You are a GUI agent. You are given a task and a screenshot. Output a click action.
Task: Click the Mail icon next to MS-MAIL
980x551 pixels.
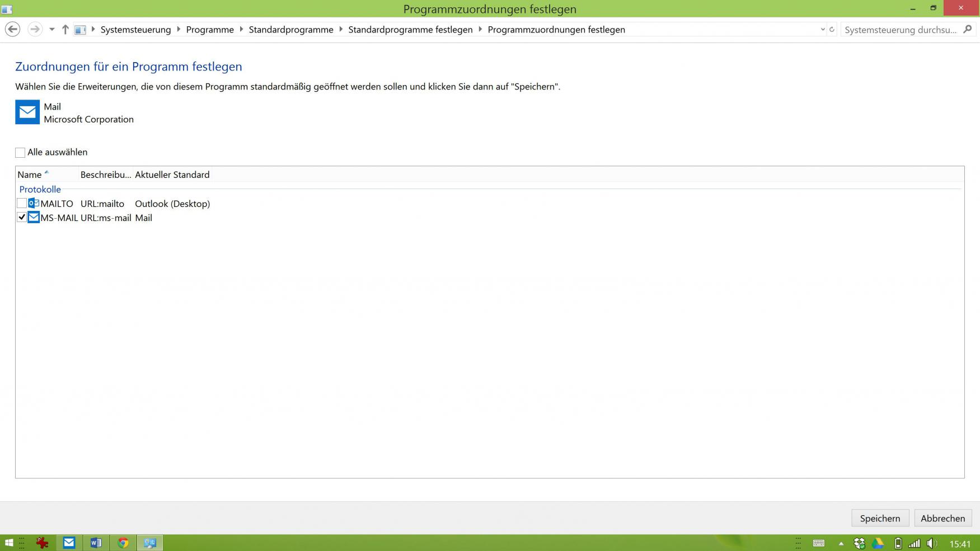click(x=34, y=217)
